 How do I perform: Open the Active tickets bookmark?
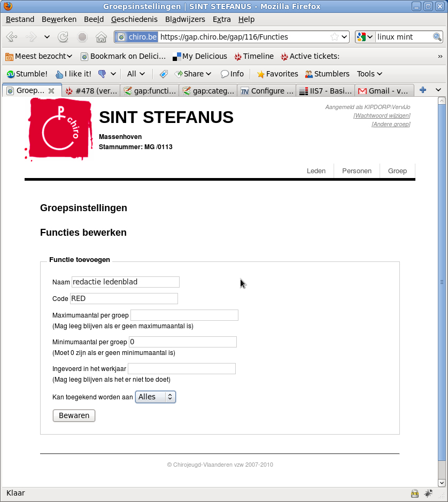(x=310, y=56)
